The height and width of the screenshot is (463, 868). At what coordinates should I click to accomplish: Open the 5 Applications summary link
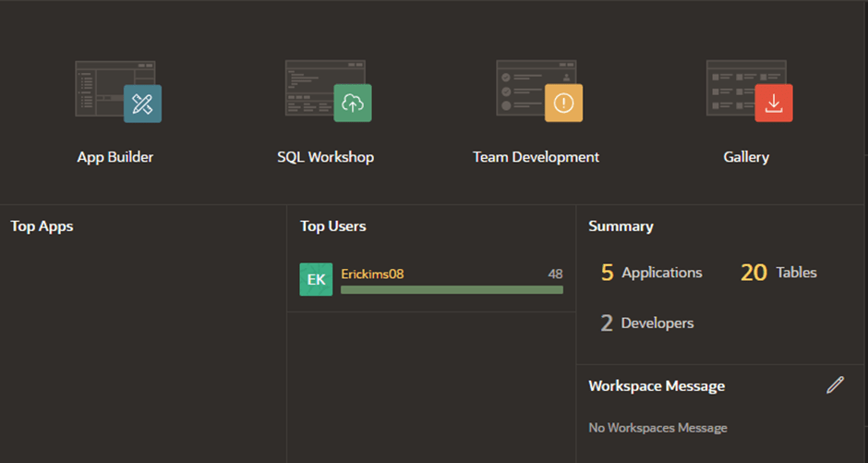click(652, 273)
